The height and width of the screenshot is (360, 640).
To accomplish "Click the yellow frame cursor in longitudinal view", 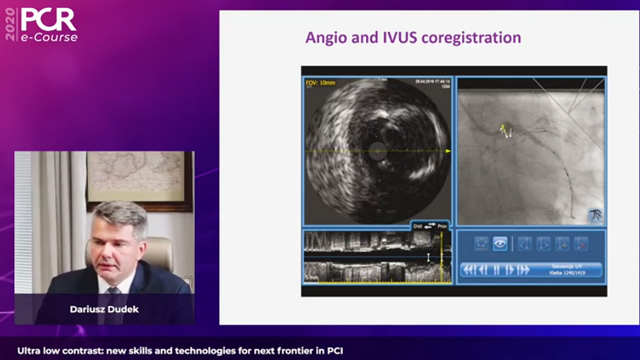I will (441, 257).
